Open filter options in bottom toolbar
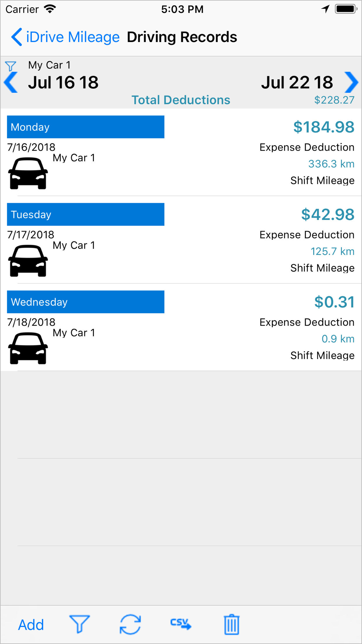Image resolution: width=362 pixels, height=644 pixels. click(80, 624)
